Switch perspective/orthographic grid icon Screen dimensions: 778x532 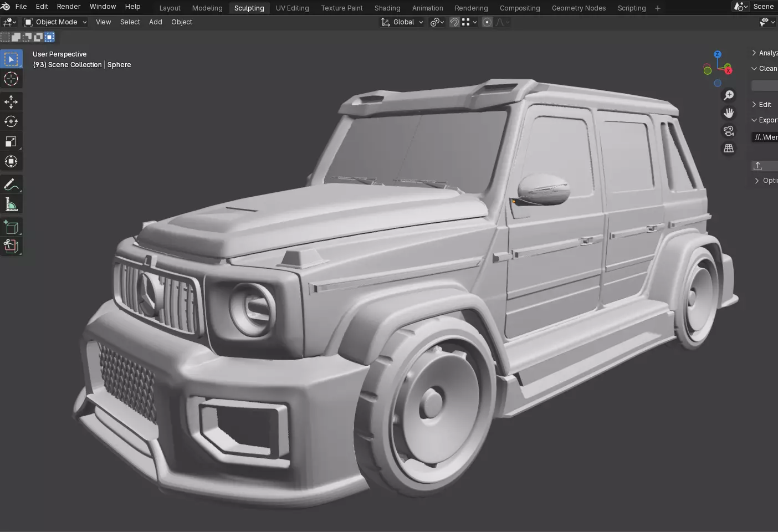click(x=729, y=149)
